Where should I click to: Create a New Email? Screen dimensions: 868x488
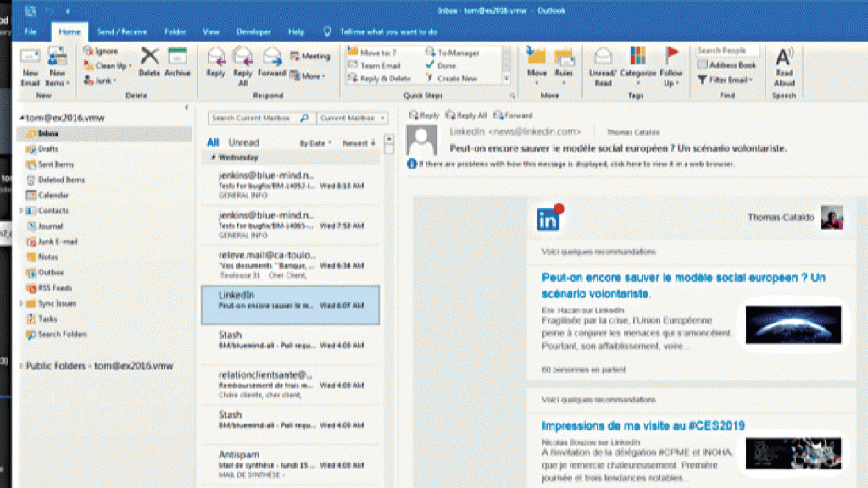30,68
